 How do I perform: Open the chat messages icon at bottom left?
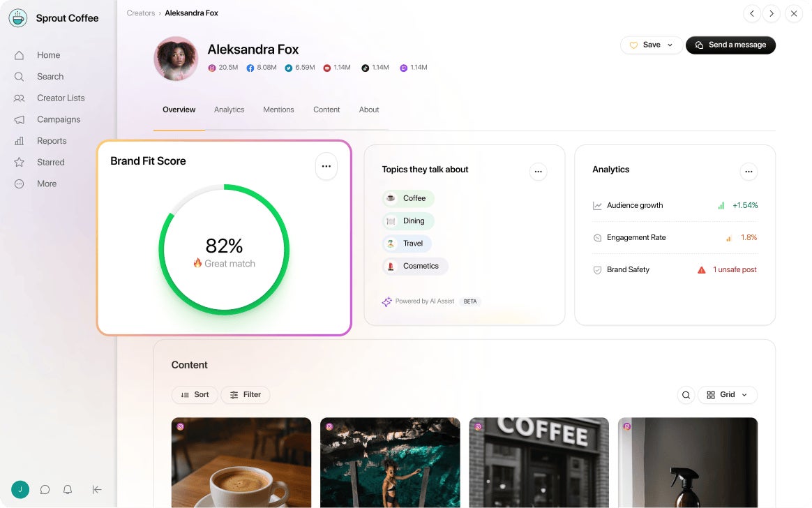pyautogui.click(x=45, y=489)
